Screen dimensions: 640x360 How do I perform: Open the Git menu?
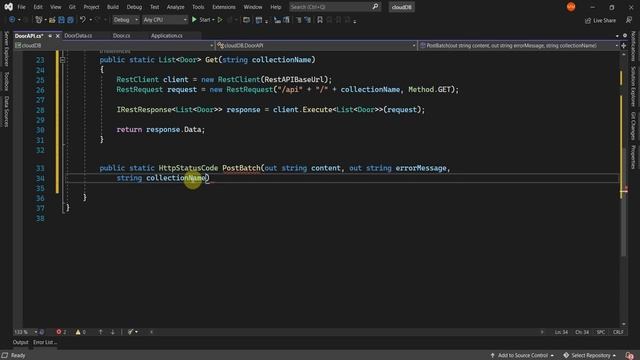click(x=72, y=7)
